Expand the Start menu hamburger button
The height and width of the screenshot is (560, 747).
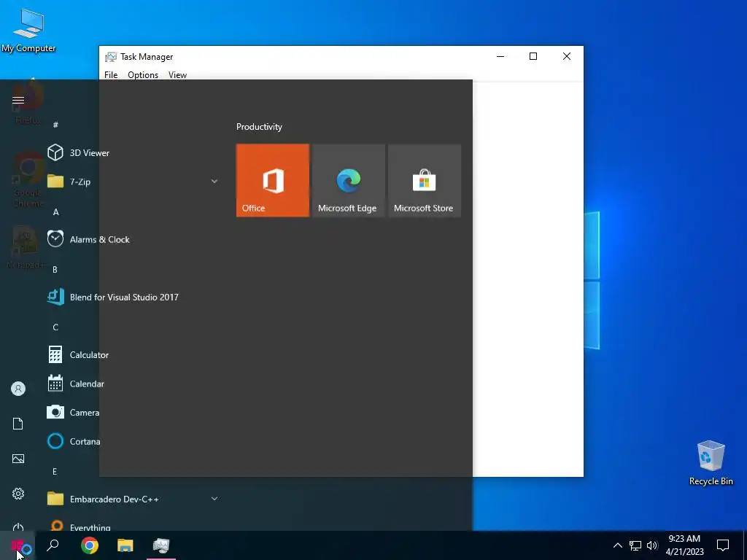coord(18,100)
